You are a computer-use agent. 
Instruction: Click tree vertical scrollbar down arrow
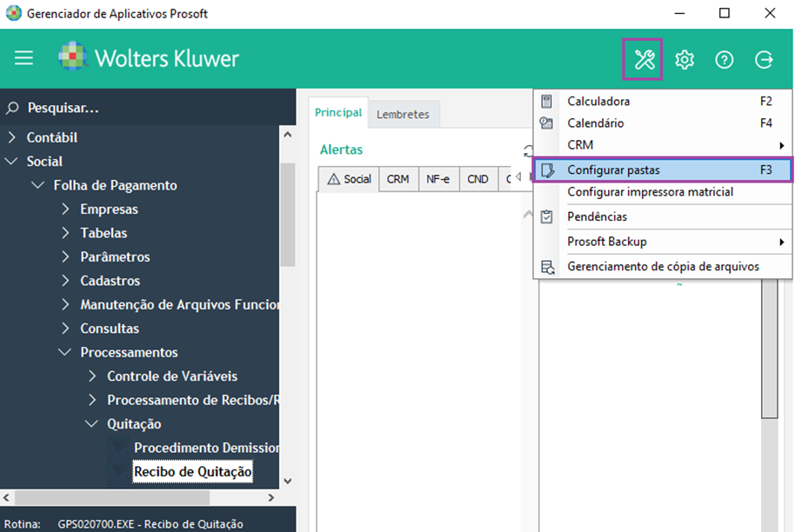[x=288, y=481]
